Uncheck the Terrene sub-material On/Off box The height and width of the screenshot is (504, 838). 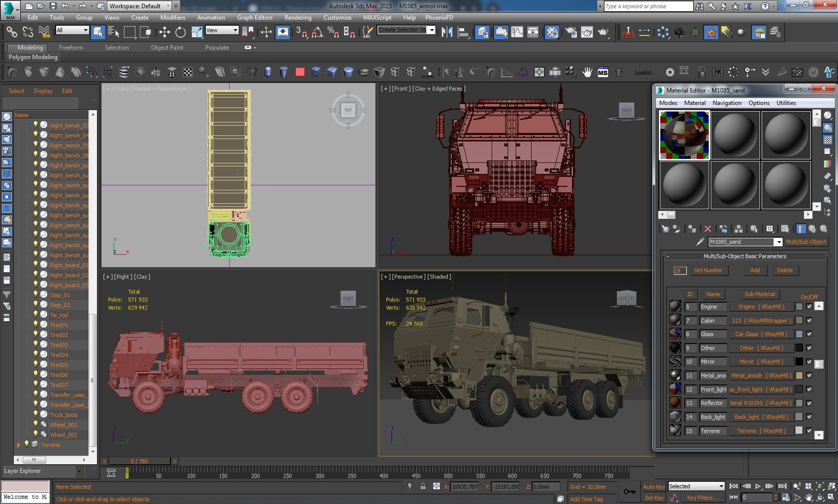point(809,431)
